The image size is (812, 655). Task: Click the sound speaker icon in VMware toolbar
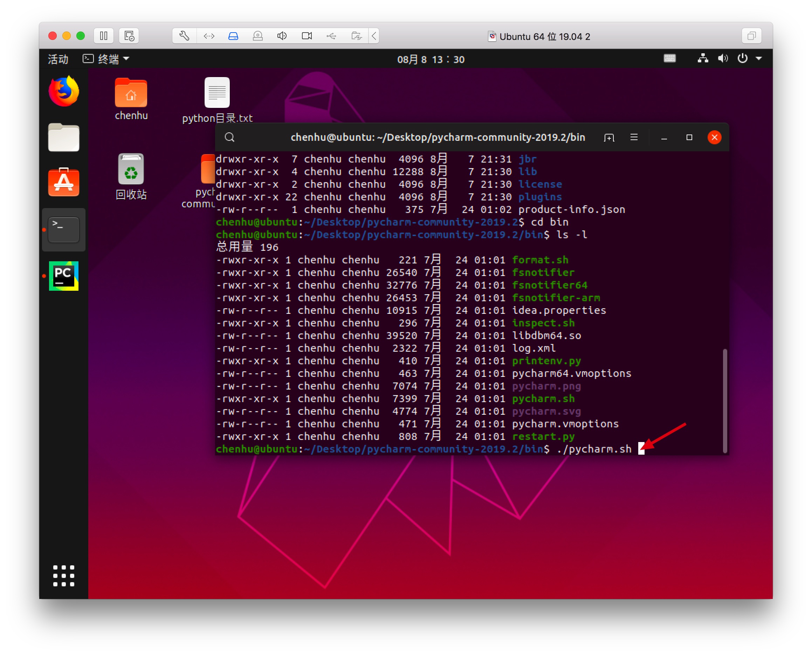[x=282, y=36]
